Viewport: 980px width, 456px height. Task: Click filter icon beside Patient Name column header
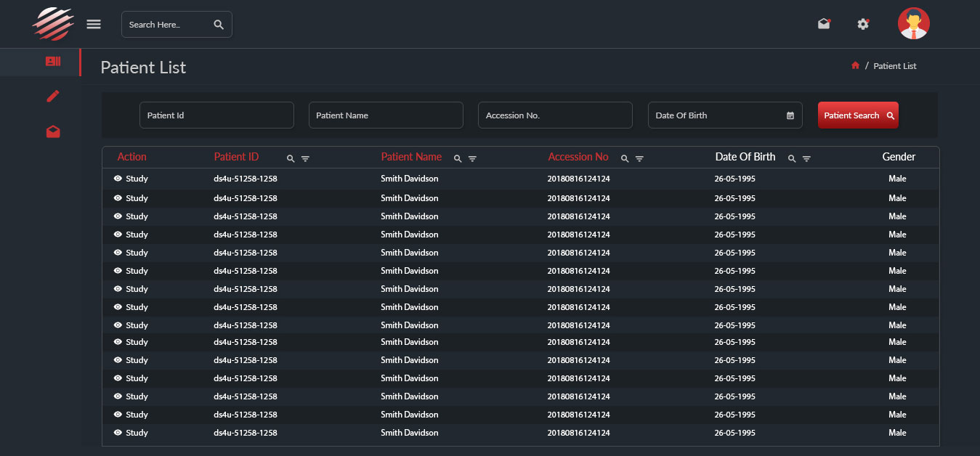[472, 158]
